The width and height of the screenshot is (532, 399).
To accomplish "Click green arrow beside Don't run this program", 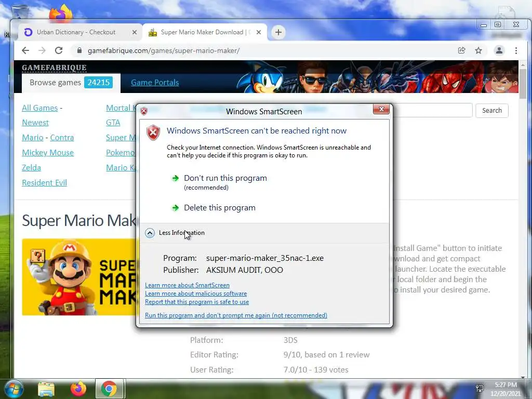I will (176, 178).
